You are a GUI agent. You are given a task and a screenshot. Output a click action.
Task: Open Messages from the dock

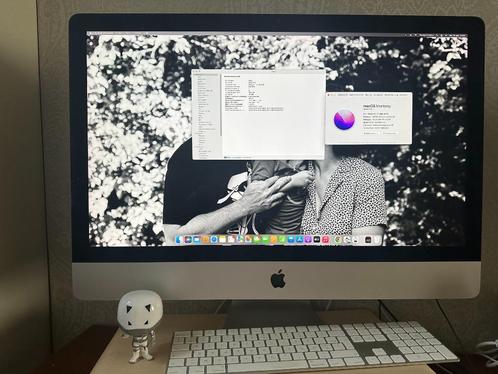pyautogui.click(x=256, y=239)
